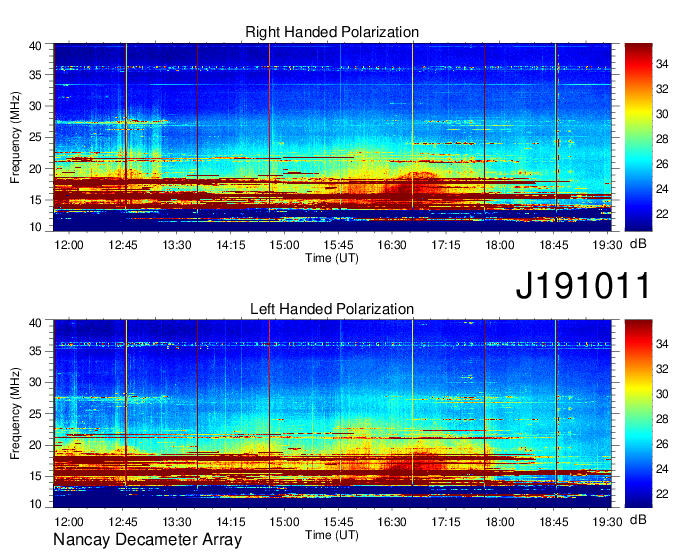Click the Right Handed spectrogram image
680x552 pixels.
(x=332, y=137)
